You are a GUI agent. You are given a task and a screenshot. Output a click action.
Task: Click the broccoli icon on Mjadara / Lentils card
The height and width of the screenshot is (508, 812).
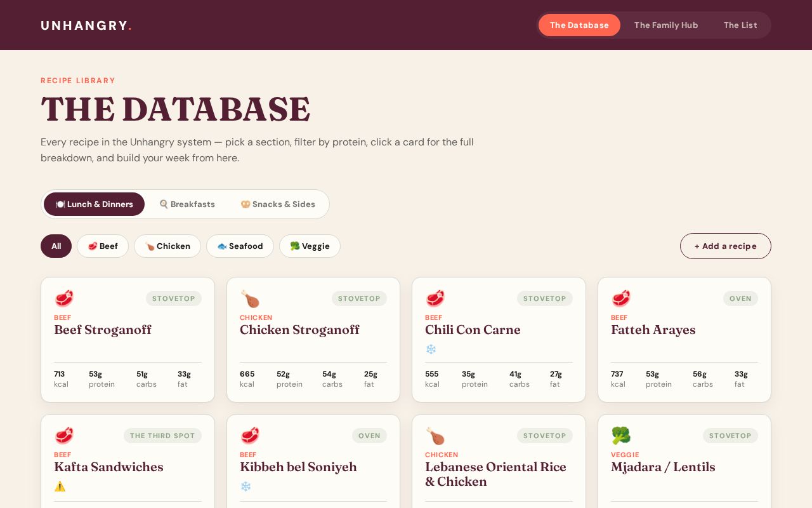click(621, 436)
